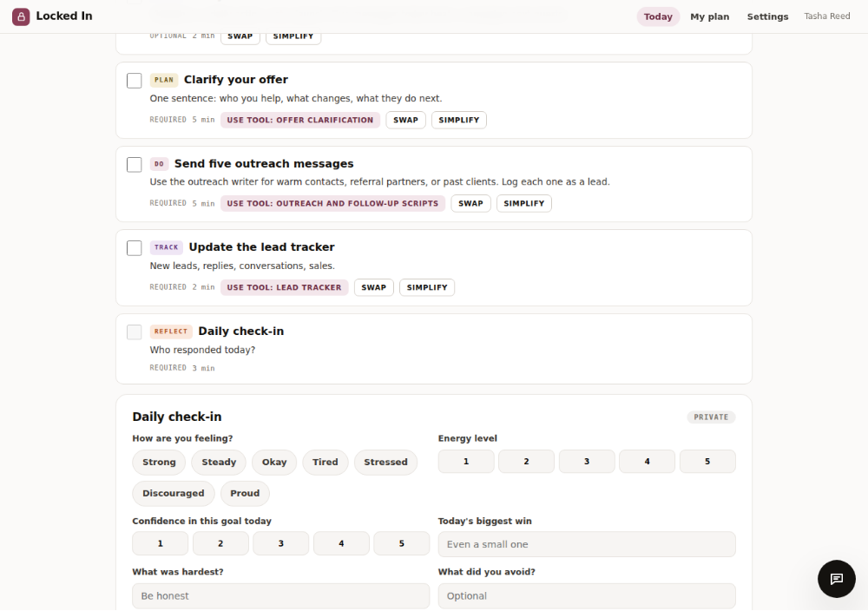Select the Stressed feeling chip
The image size is (868, 611).
pos(385,462)
